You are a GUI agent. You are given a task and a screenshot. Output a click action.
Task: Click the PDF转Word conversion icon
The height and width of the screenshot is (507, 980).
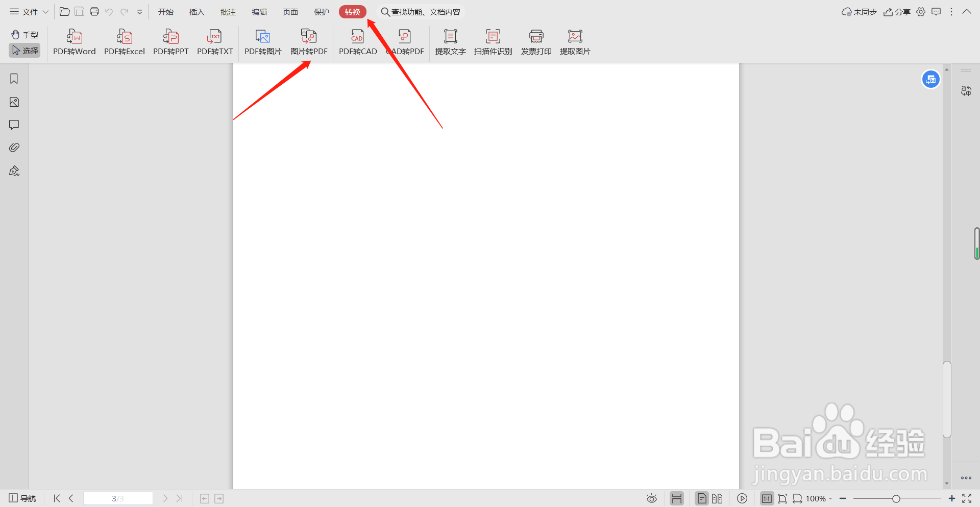click(75, 42)
